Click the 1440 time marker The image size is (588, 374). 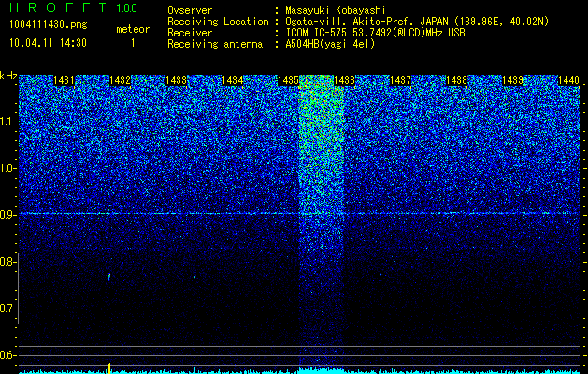tap(568, 80)
